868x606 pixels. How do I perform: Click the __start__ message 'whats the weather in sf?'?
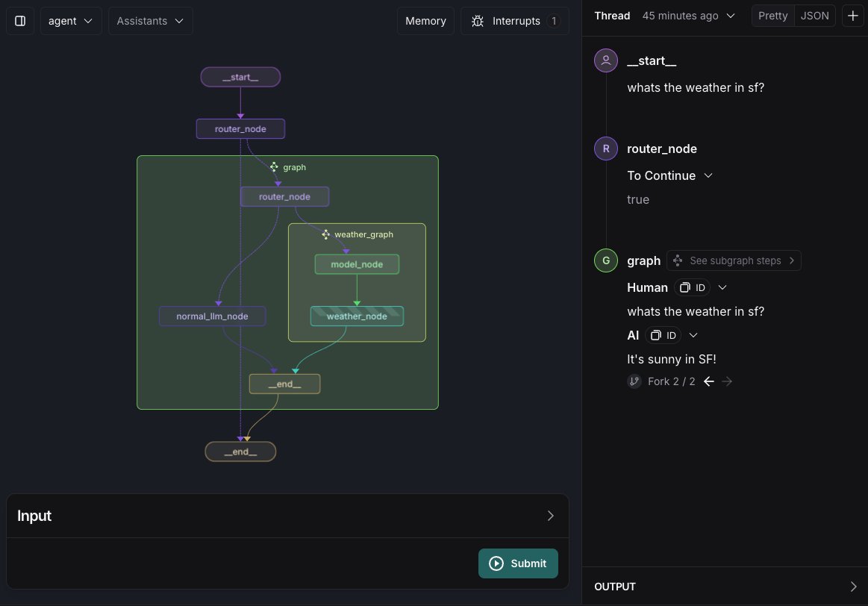pyautogui.click(x=696, y=87)
